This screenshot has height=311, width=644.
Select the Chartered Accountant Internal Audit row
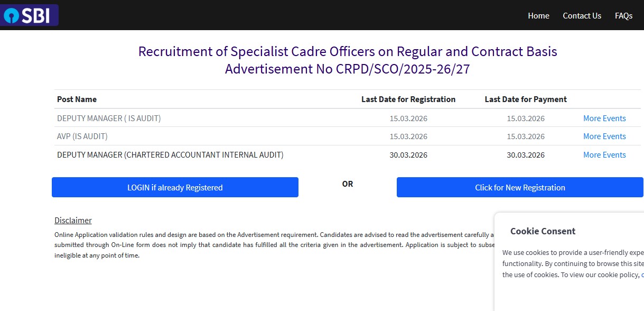click(170, 154)
